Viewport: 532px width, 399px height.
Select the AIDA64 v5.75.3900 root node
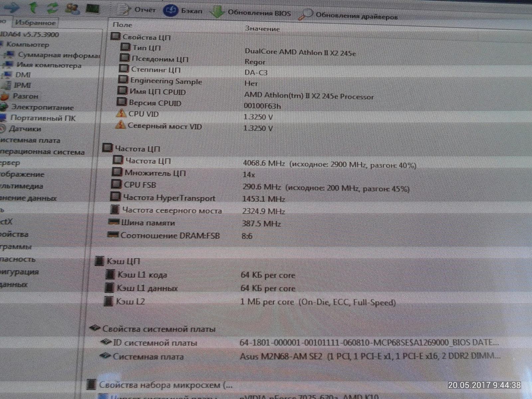(x=29, y=34)
